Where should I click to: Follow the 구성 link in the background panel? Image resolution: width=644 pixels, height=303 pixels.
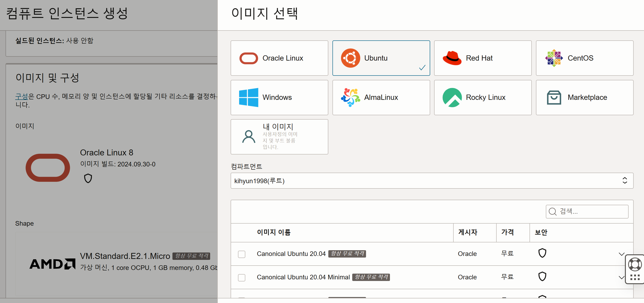pos(22,96)
